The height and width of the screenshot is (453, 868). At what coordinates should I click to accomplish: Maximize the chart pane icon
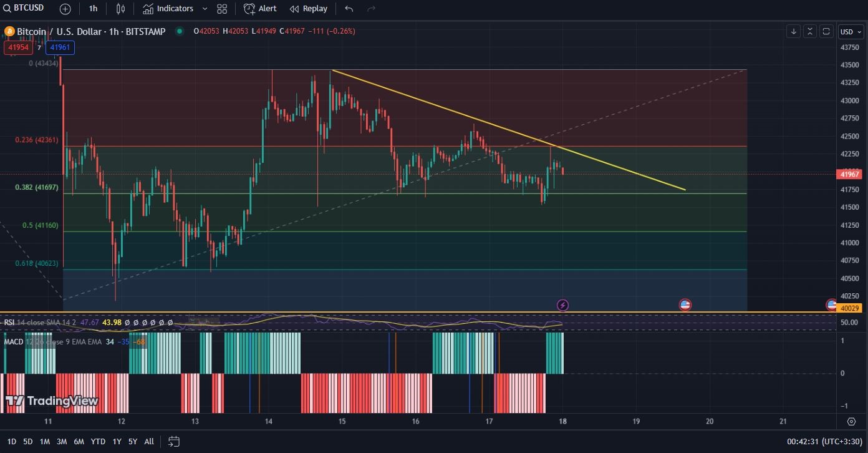pyautogui.click(x=826, y=31)
